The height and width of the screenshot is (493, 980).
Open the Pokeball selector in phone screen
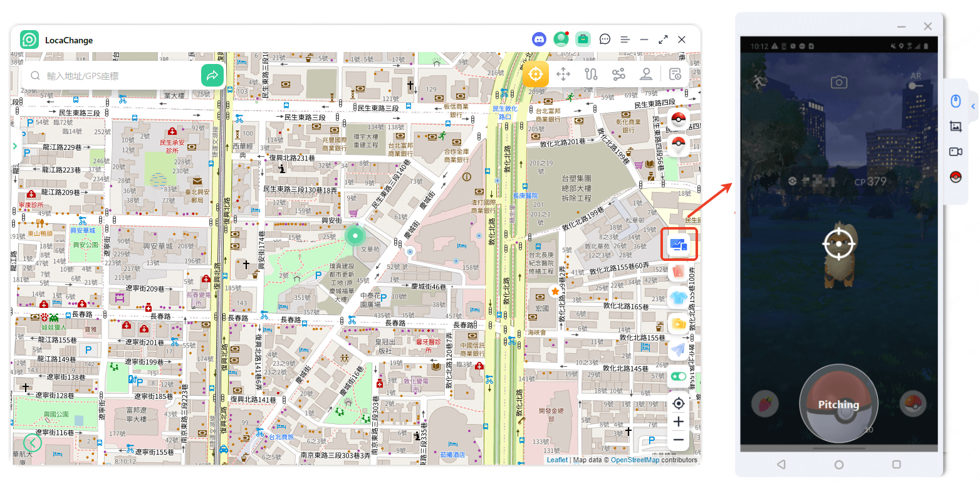[913, 404]
